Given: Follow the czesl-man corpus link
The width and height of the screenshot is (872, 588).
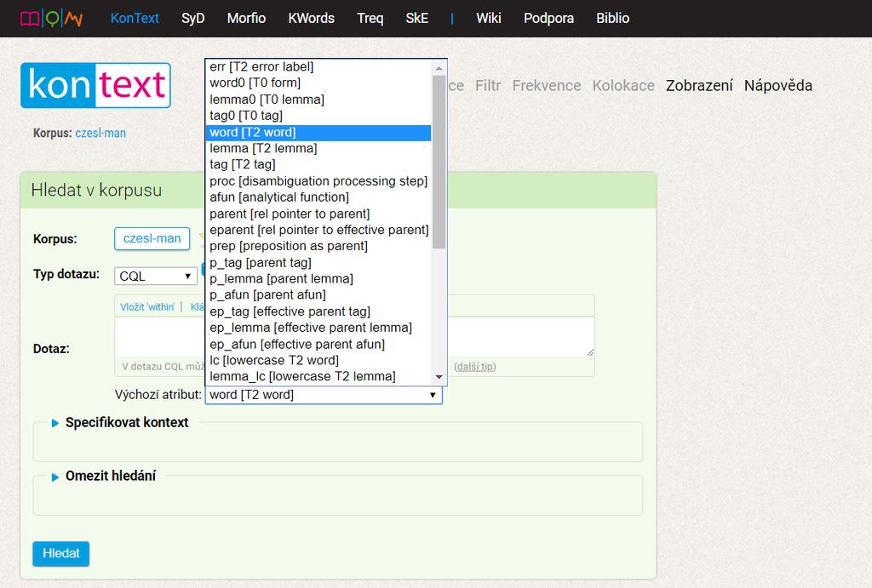Looking at the screenshot, I should (x=100, y=134).
